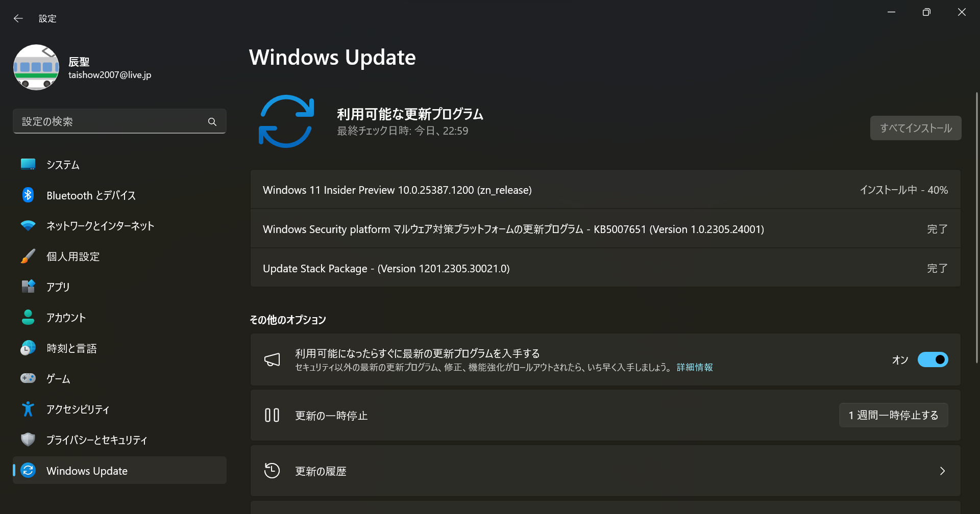Select ネットワークとインターネット category

tap(119, 226)
